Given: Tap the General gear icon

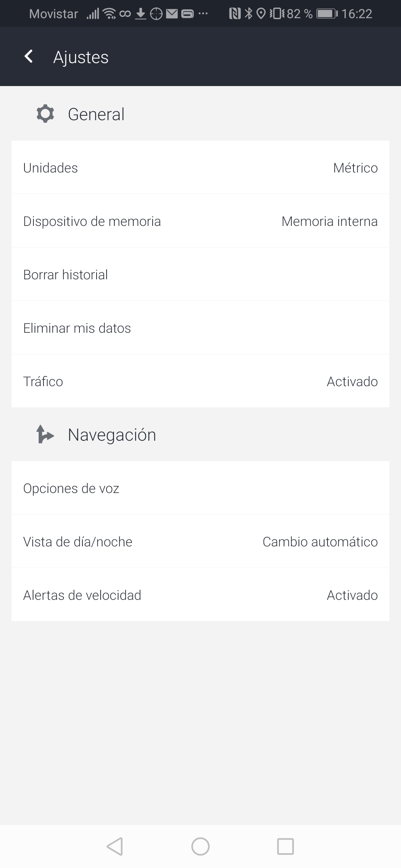Looking at the screenshot, I should [45, 114].
